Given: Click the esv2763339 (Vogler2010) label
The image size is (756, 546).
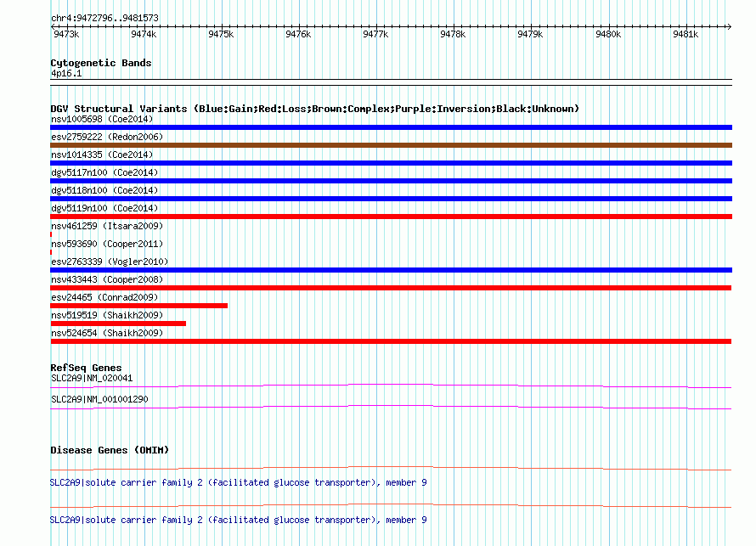Looking at the screenshot, I should [x=110, y=262].
